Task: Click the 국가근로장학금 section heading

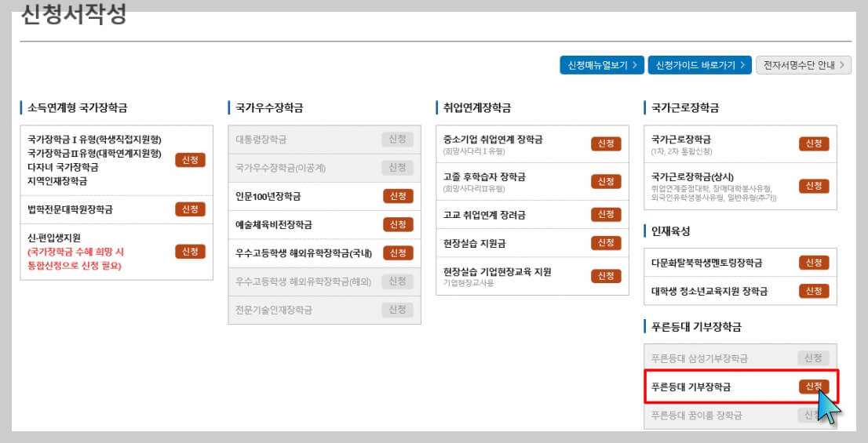Action: click(685, 108)
